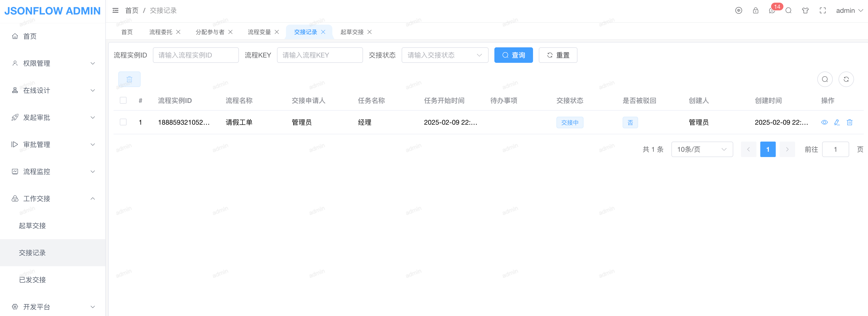The width and height of the screenshot is (868, 316).
Task: Toggle fullscreen mode icon
Action: [x=823, y=10]
